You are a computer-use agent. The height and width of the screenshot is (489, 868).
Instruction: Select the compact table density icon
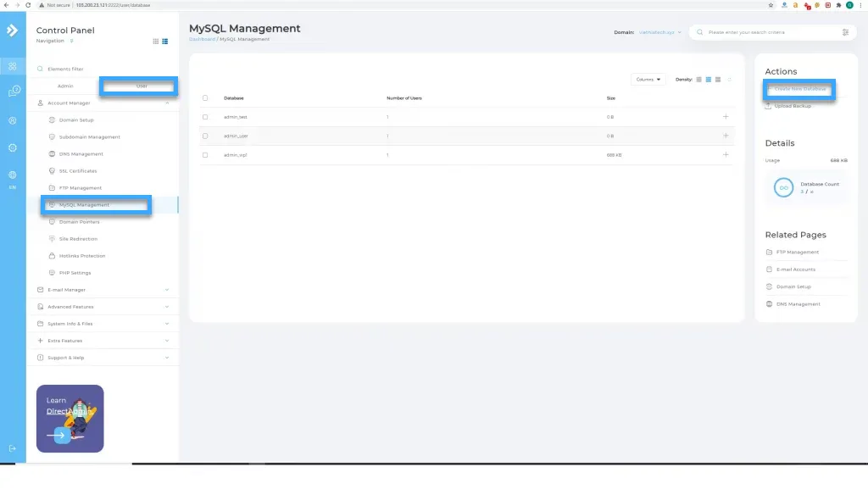click(x=698, y=80)
